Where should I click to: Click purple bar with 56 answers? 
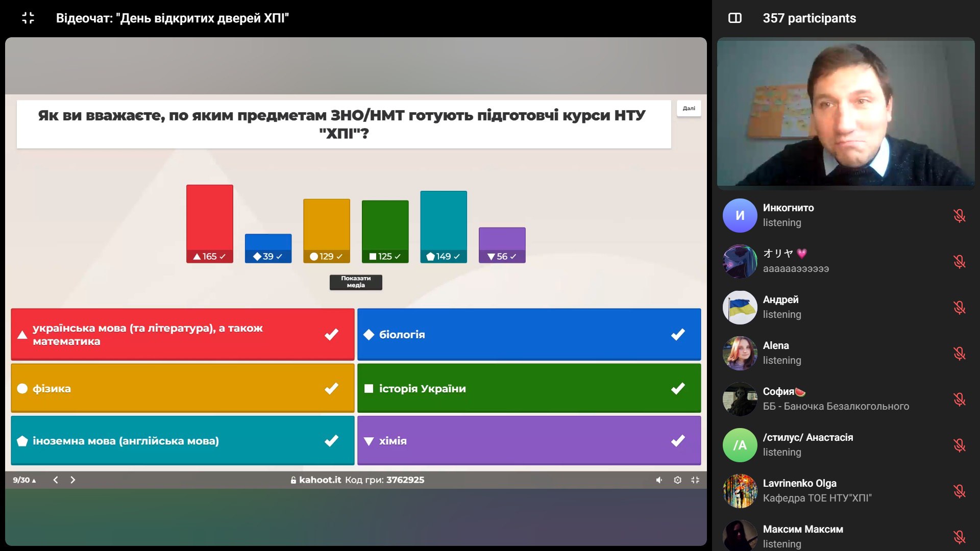(502, 245)
